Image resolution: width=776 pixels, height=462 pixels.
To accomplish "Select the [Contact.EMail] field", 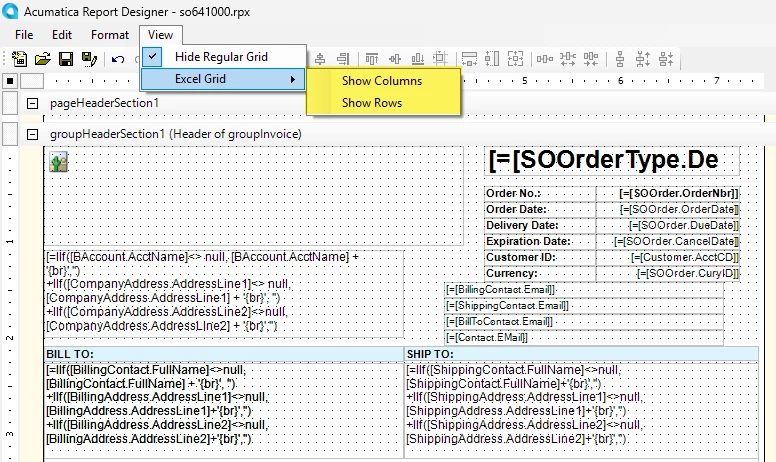I will tap(584, 337).
